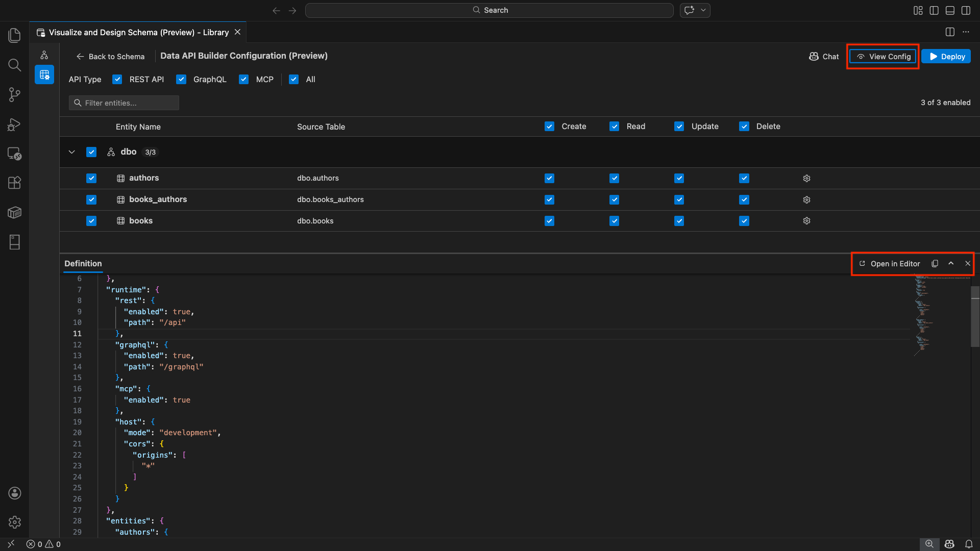980x551 pixels.
Task: Open notifications bell in status bar
Action: tap(968, 544)
